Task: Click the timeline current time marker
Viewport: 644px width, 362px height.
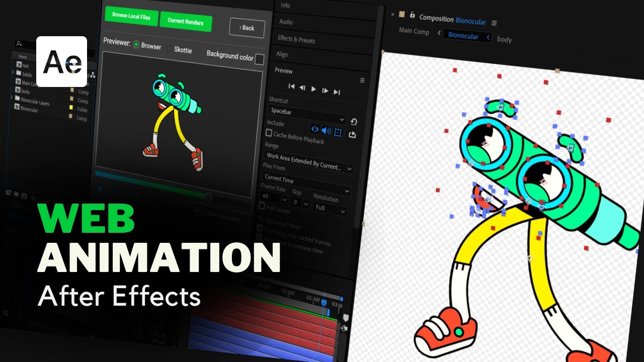Action: (x=324, y=303)
